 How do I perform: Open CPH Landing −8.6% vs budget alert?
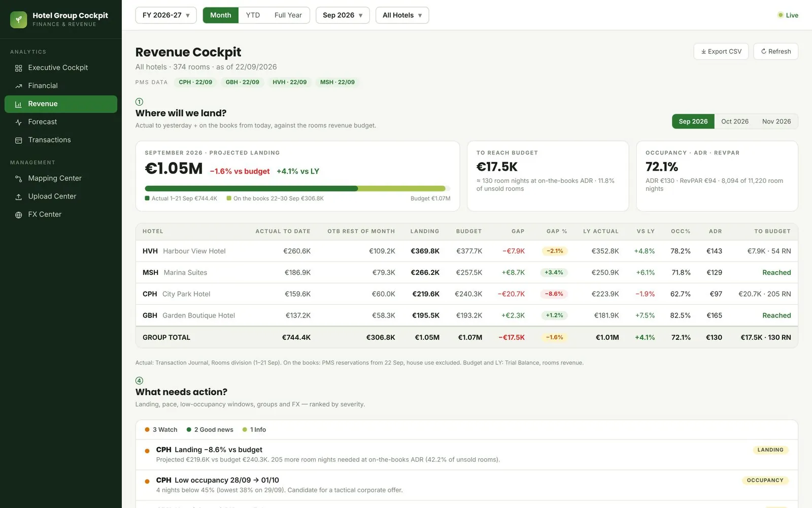[466, 455]
